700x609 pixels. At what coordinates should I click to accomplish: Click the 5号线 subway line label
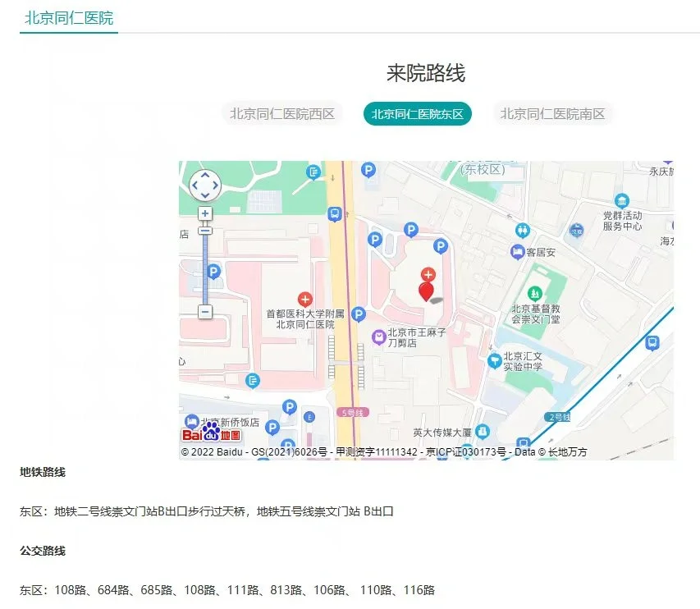pos(353,413)
